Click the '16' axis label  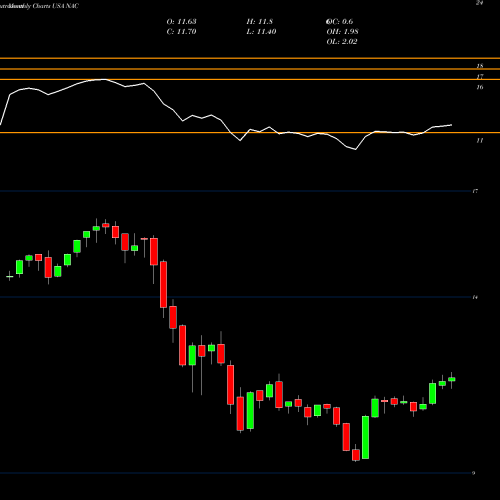tap(479, 87)
